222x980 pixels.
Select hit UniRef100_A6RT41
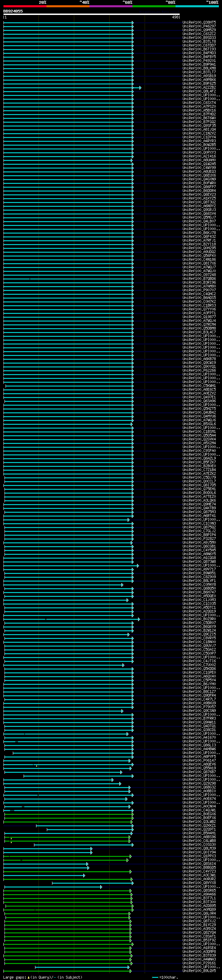point(199,516)
